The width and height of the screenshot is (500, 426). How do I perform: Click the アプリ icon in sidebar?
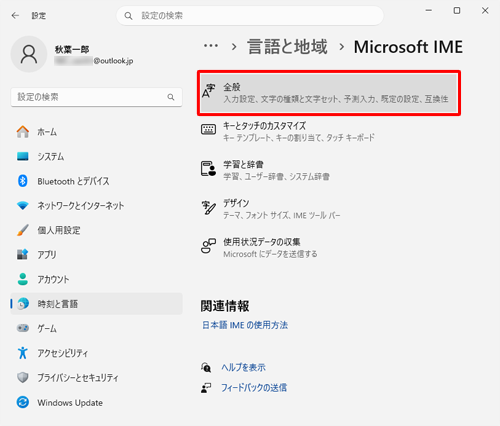pos(23,255)
